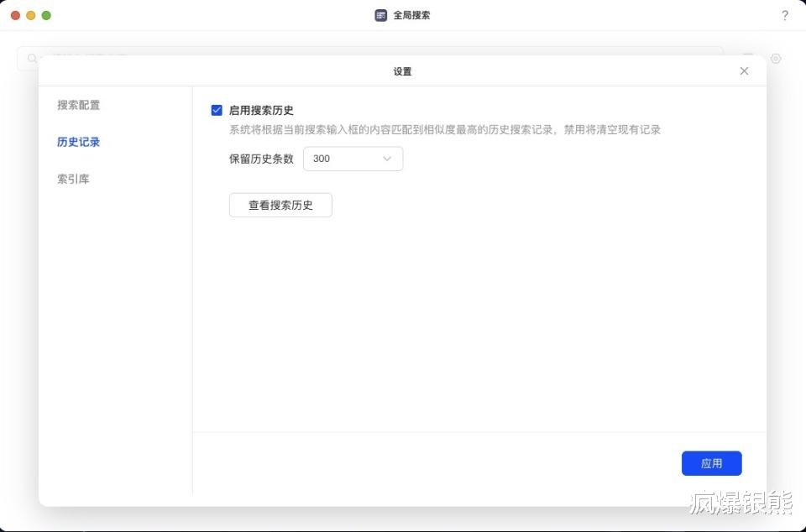Close the 设置 dialog with X

744,70
